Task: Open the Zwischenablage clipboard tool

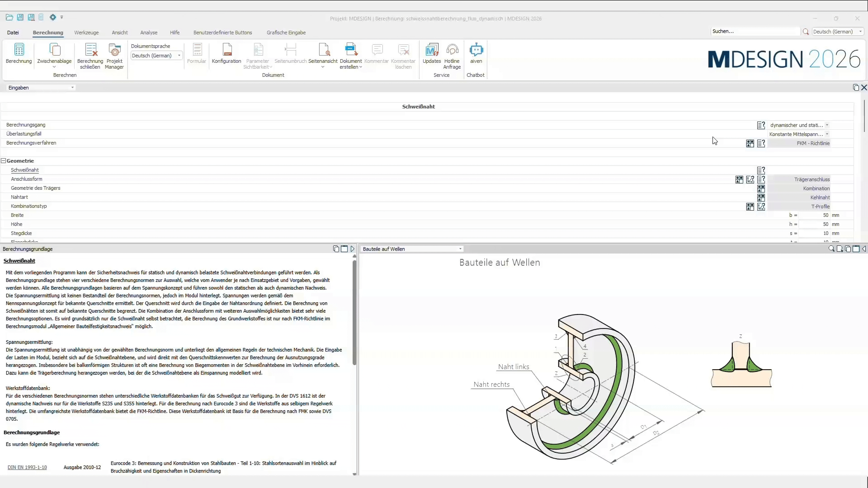Action: click(x=54, y=50)
